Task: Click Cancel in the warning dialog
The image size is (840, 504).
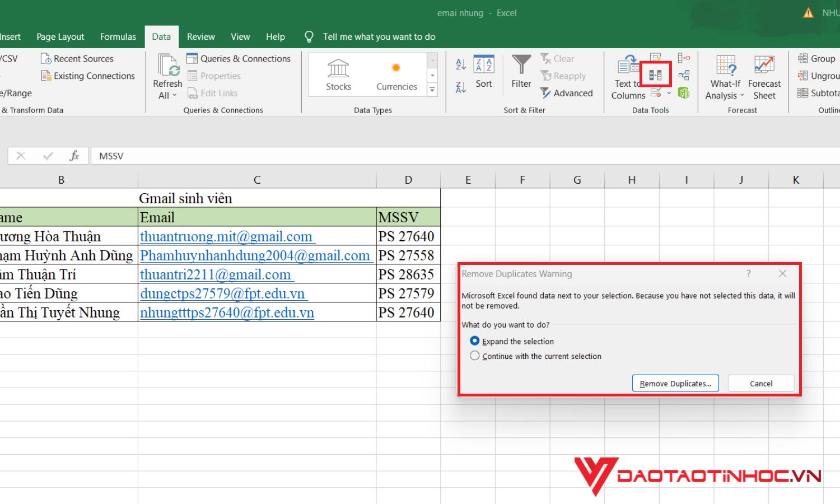Action: tap(760, 384)
